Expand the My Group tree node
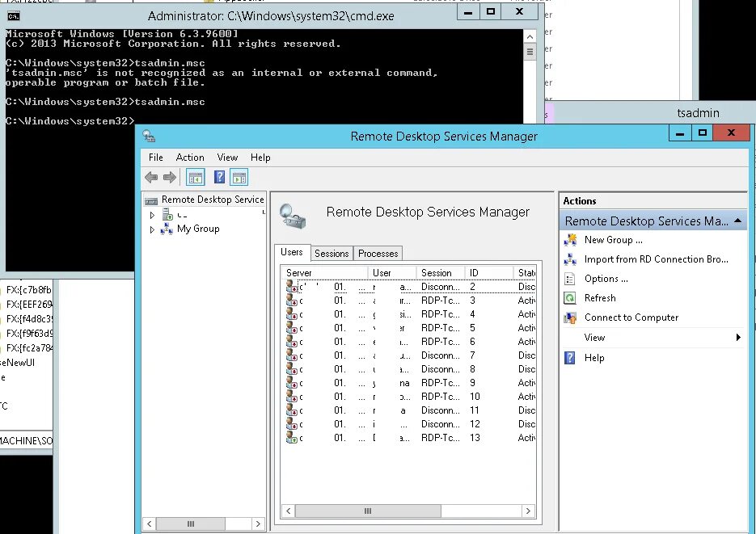Viewport: 756px width, 534px height. coord(152,229)
